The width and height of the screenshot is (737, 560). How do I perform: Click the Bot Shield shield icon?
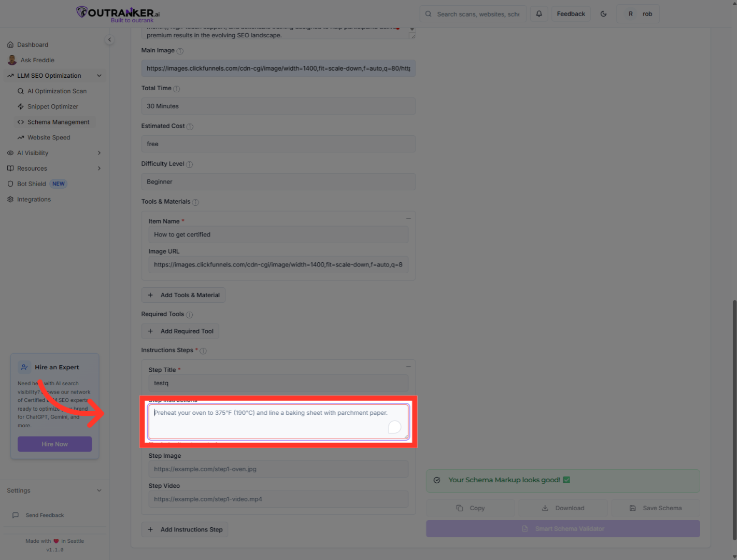pyautogui.click(x=10, y=184)
